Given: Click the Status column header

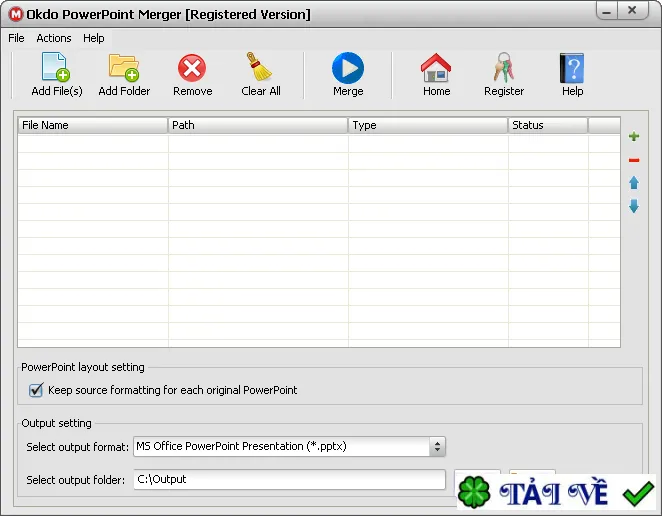Looking at the screenshot, I should pyautogui.click(x=548, y=125).
